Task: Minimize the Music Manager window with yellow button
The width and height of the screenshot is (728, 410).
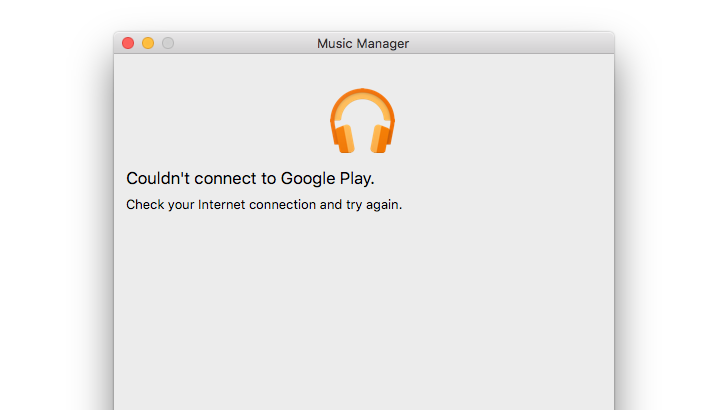Action: pos(148,43)
